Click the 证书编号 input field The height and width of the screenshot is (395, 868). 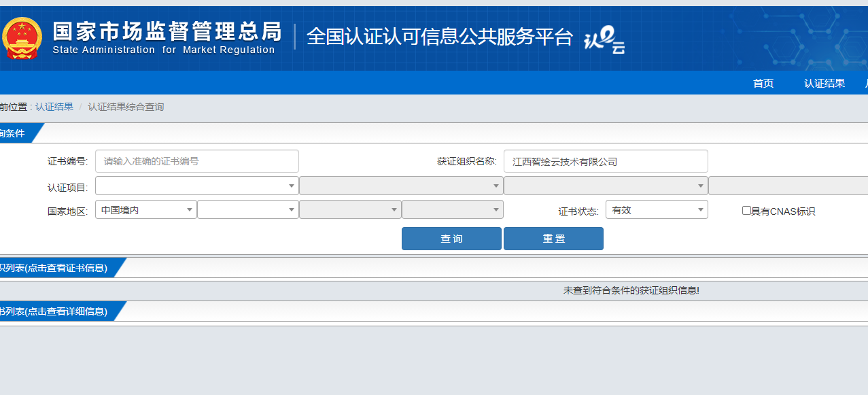[197, 161]
